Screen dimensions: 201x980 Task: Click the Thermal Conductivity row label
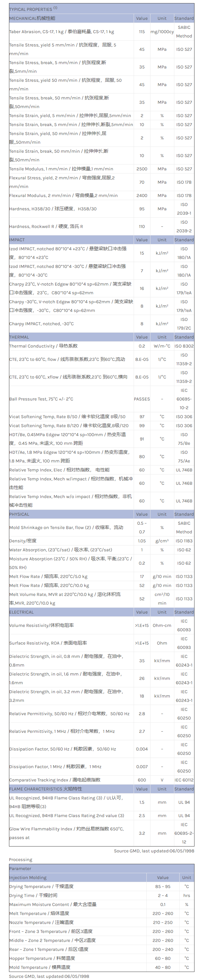click(x=43, y=346)
